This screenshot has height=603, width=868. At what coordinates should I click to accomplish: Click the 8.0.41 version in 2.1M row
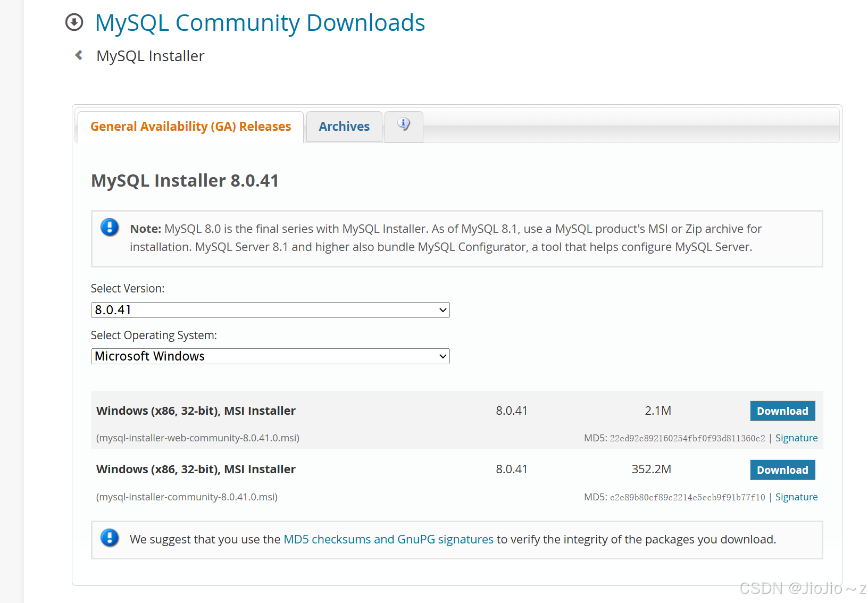click(511, 411)
